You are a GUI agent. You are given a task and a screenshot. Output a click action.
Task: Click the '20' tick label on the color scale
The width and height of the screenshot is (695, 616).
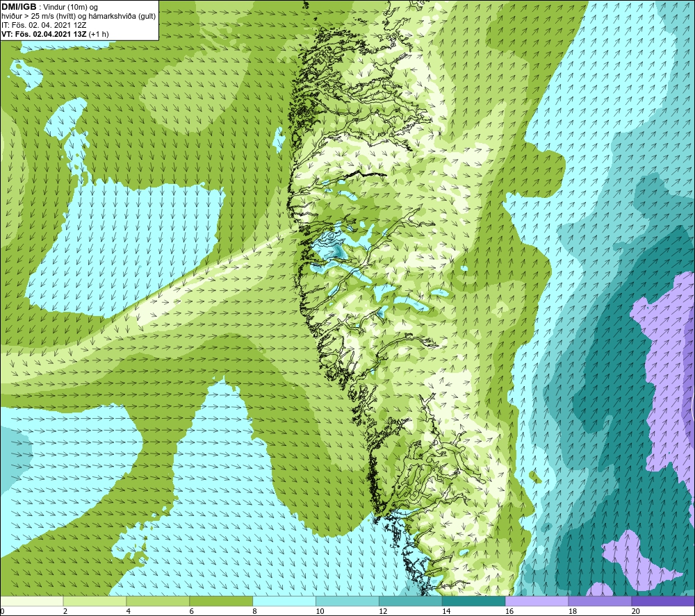[x=636, y=612]
